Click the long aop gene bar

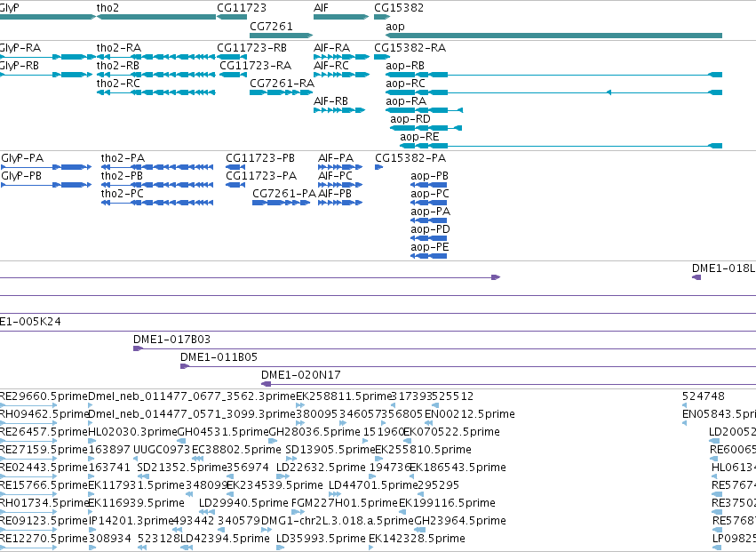click(x=554, y=36)
